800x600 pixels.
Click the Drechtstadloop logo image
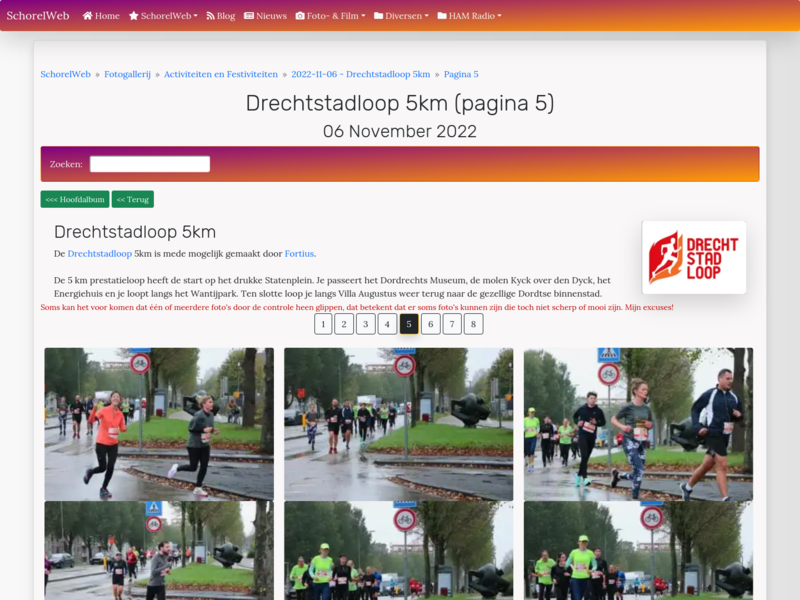click(694, 257)
